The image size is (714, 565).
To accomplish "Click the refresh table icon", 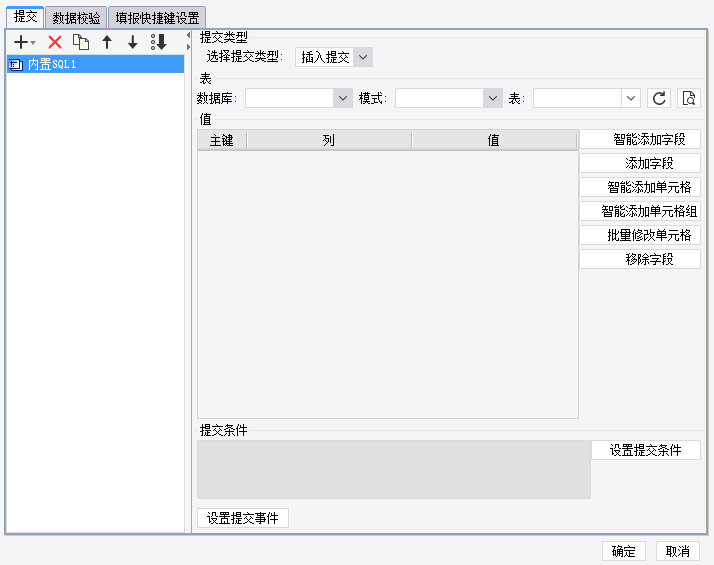I will tap(659, 98).
